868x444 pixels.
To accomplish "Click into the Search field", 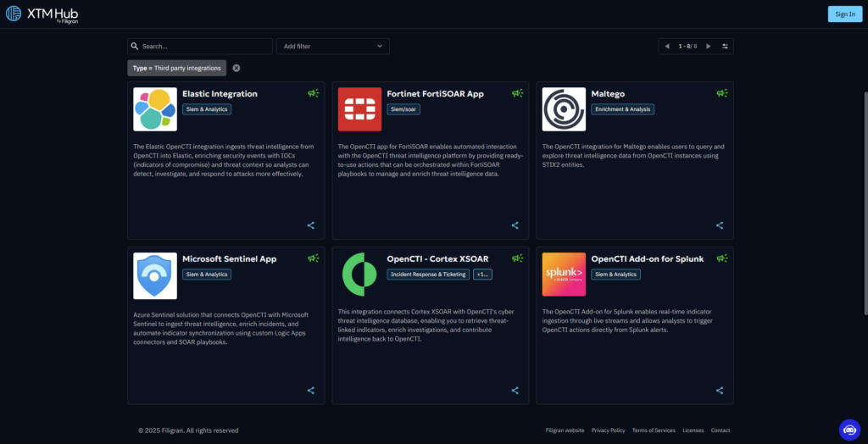I will (203, 46).
